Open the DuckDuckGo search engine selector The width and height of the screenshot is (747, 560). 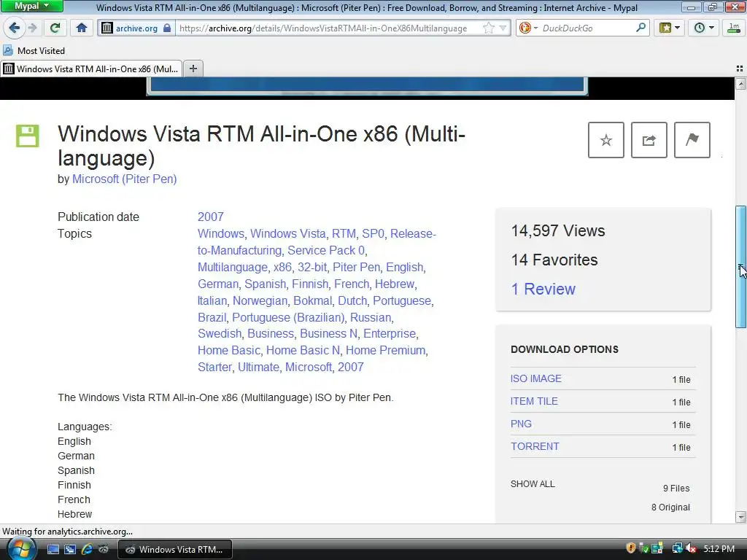click(x=528, y=28)
